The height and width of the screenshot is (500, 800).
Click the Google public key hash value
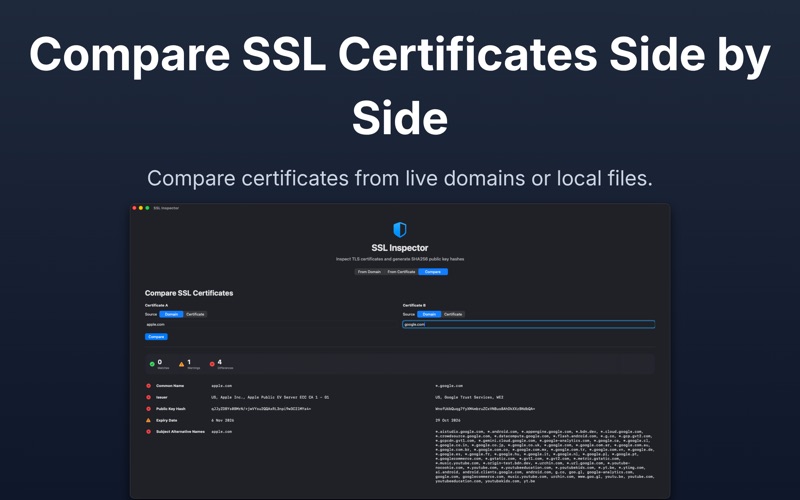485,409
